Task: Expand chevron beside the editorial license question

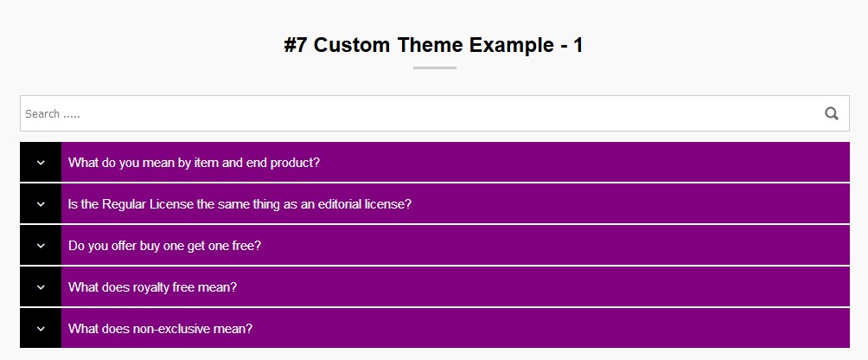Action: point(41,204)
